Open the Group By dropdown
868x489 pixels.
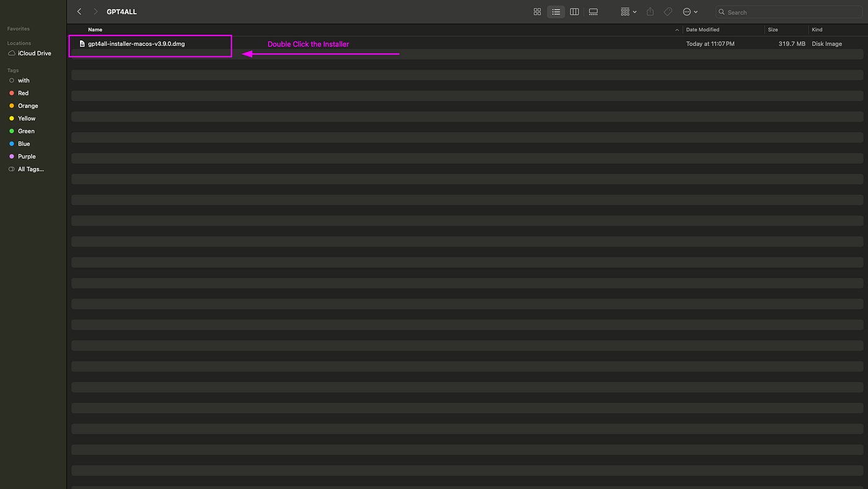tap(629, 12)
